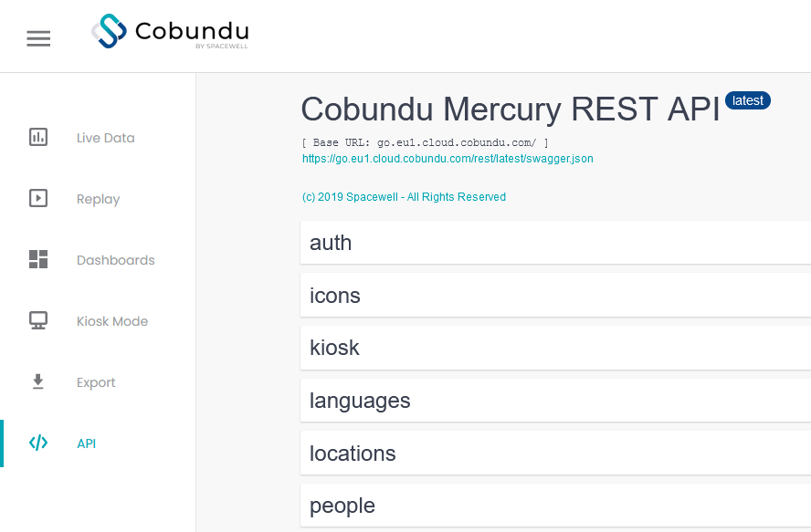Open the swagger.json link
This screenshot has width=811, height=532.
point(448,159)
